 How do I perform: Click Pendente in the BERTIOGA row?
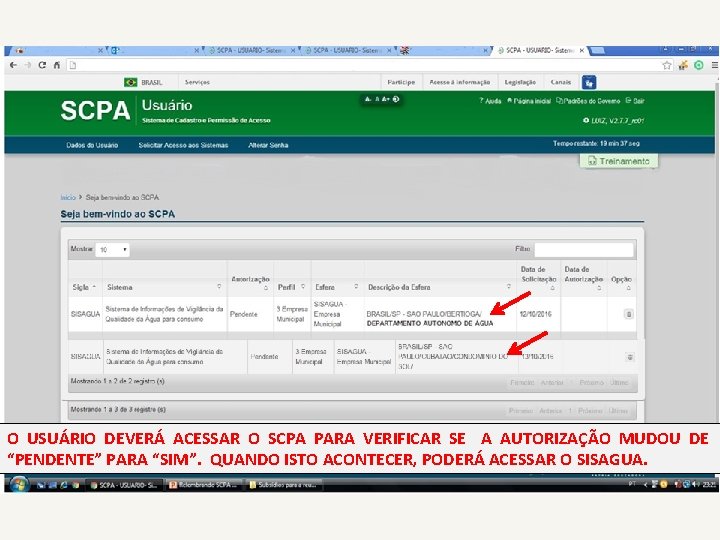tap(244, 314)
